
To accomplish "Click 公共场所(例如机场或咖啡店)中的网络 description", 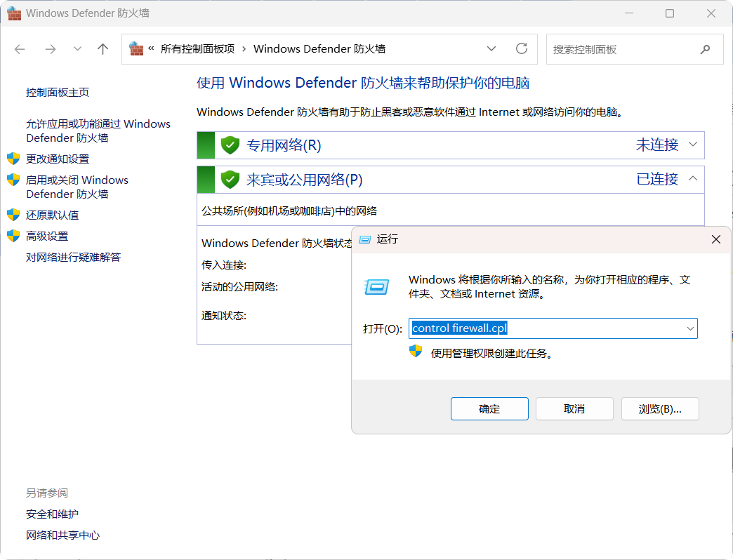I will (289, 211).
